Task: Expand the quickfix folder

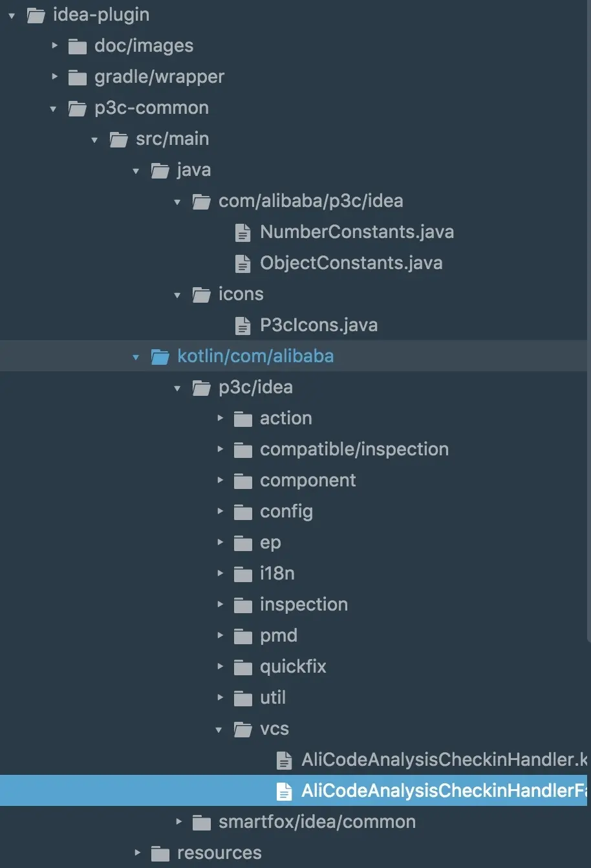Action: tap(220, 667)
